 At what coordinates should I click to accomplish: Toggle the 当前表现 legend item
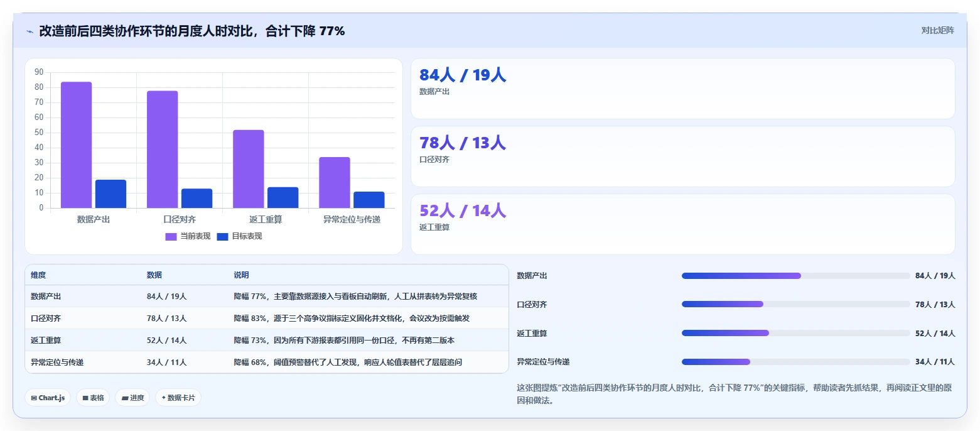click(188, 236)
